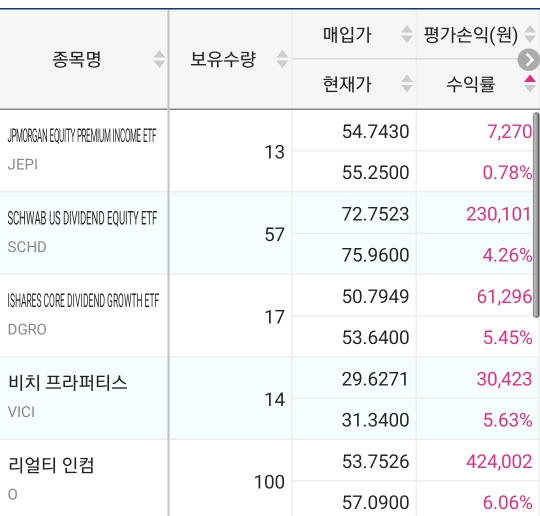540x516 pixels.
Task: Click DGRO holding quantity 17
Action: click(274, 317)
